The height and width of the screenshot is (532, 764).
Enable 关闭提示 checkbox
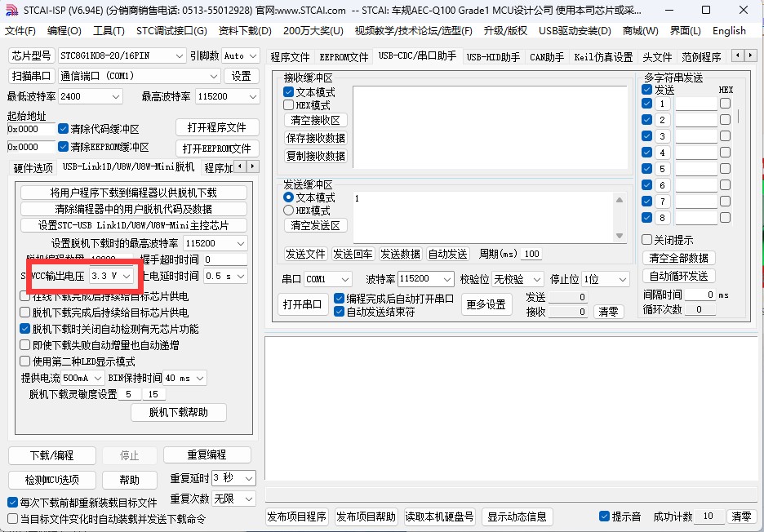pyautogui.click(x=646, y=239)
